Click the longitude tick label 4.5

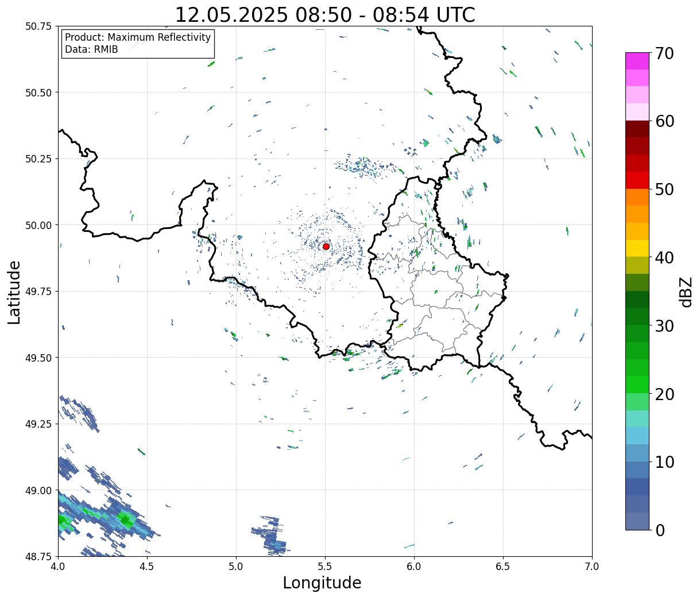147,567
